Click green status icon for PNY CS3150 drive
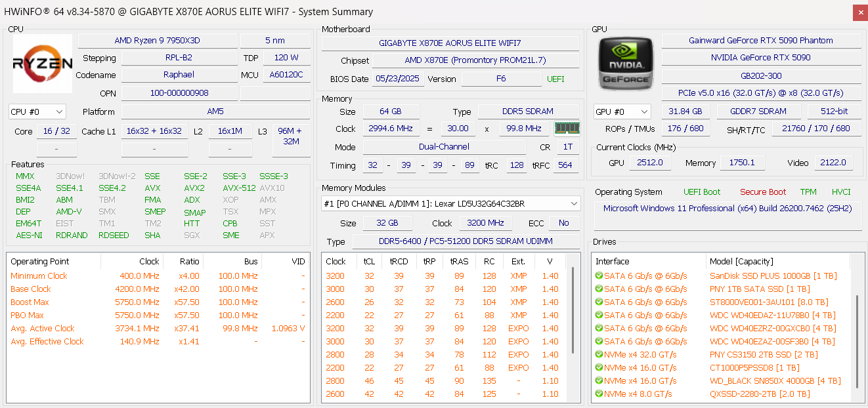868x408 pixels. pos(599,354)
